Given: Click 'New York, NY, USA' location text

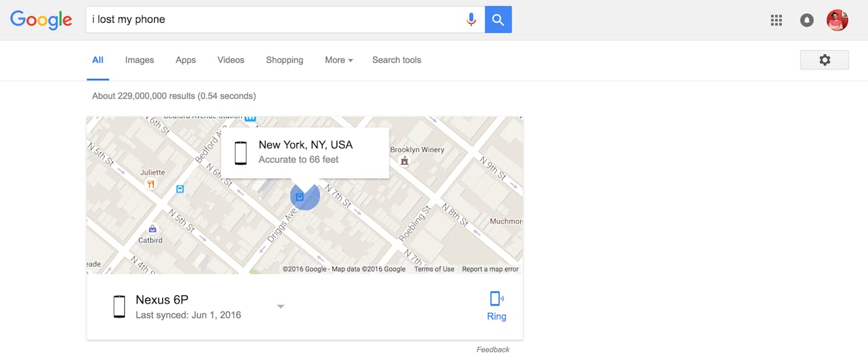Looking at the screenshot, I should point(306,145).
